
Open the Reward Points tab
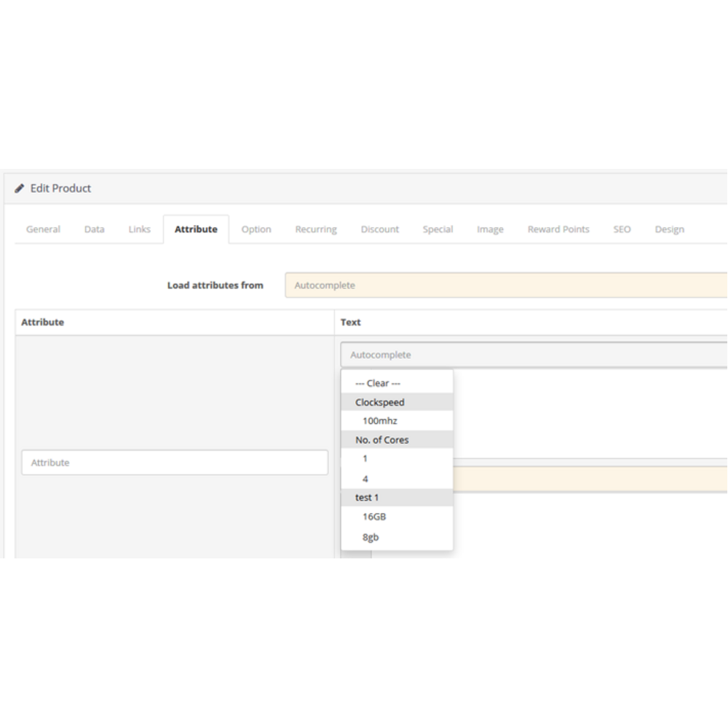558,229
